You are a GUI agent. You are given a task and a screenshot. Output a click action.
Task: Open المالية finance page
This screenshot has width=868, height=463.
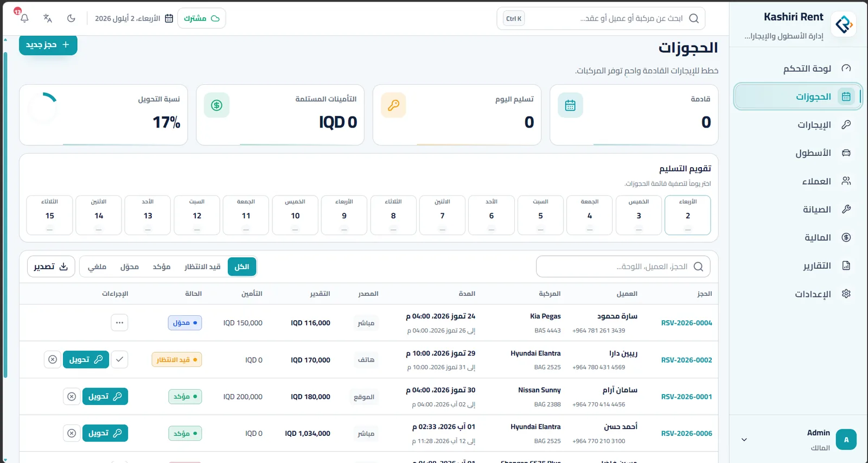coord(797,238)
